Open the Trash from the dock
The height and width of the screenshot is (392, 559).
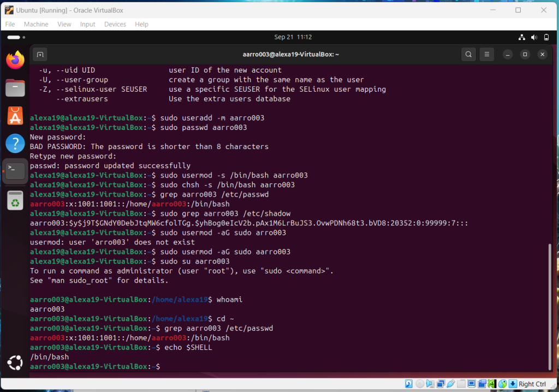tap(15, 200)
